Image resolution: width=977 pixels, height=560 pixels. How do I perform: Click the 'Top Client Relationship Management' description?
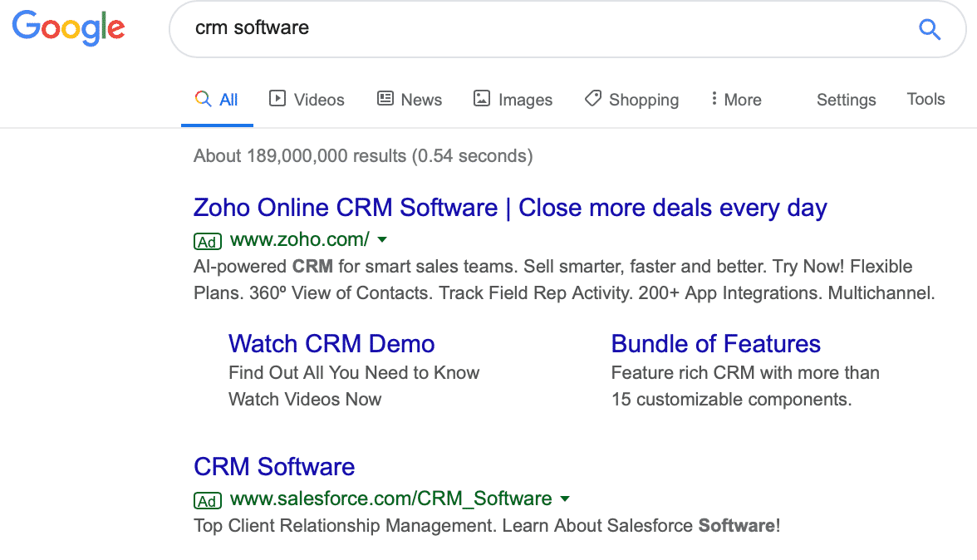[x=487, y=526]
